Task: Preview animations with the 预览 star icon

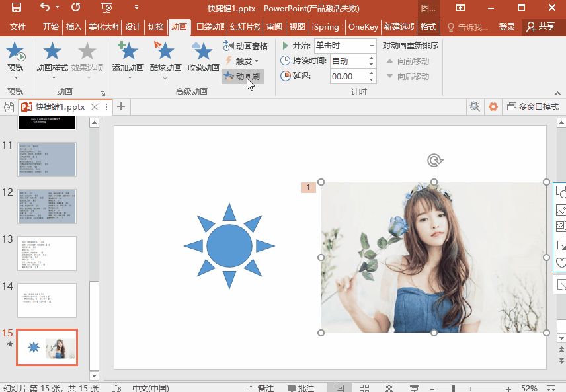Action: [x=15, y=52]
